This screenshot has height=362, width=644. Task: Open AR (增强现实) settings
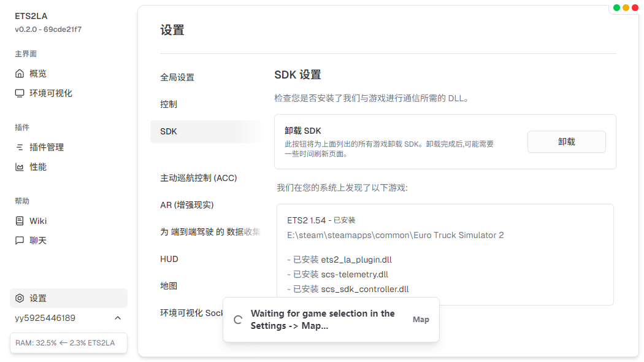[x=187, y=205]
